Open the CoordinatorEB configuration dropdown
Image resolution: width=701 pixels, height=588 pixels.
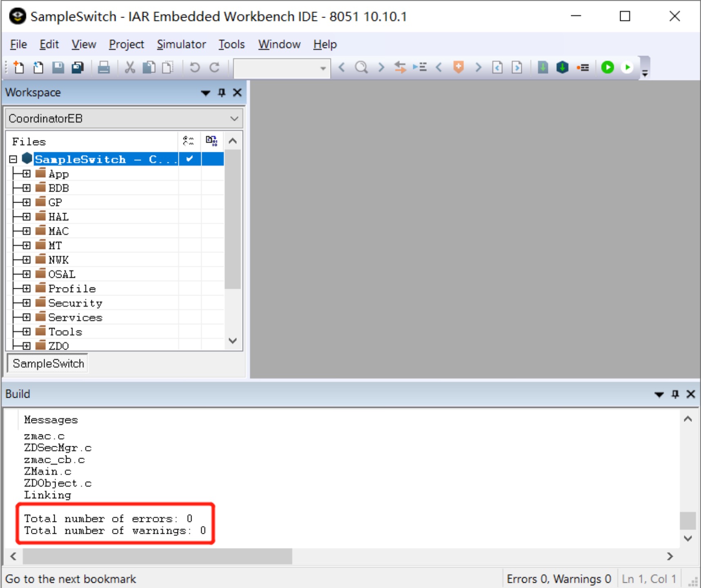coord(124,118)
